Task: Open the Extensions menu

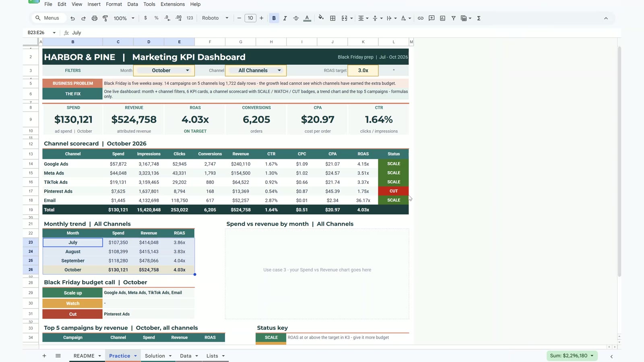Action: point(173,4)
